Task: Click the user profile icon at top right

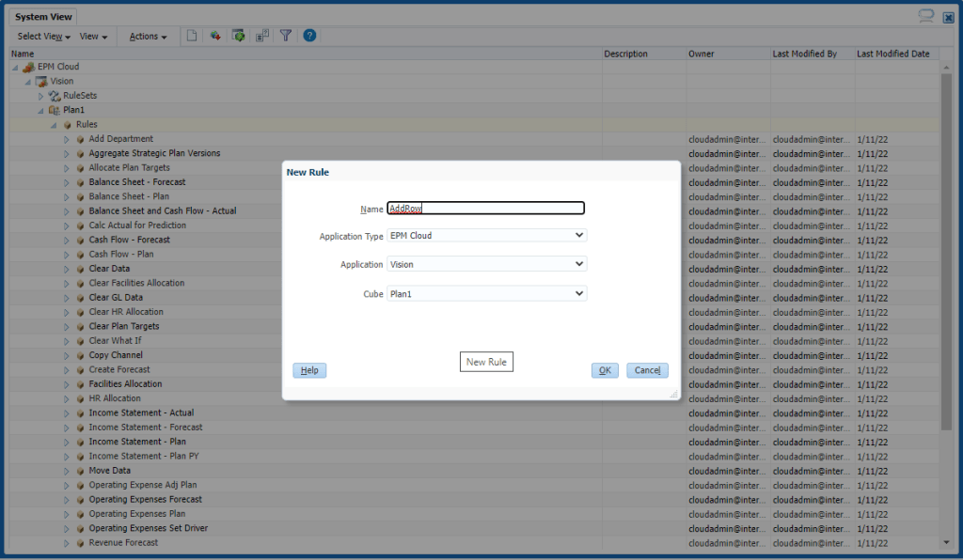Action: coord(926,16)
